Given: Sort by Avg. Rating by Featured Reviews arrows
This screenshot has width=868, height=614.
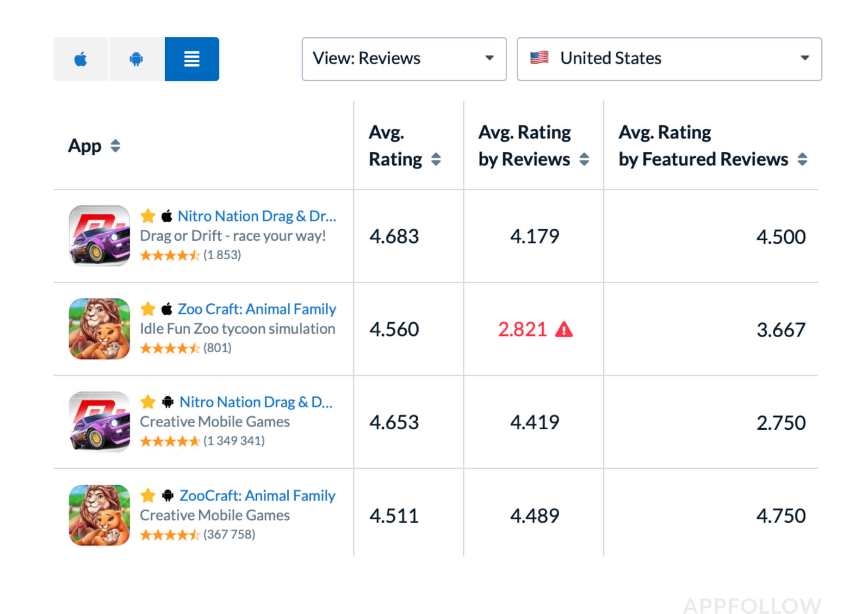Looking at the screenshot, I should coord(803,159).
